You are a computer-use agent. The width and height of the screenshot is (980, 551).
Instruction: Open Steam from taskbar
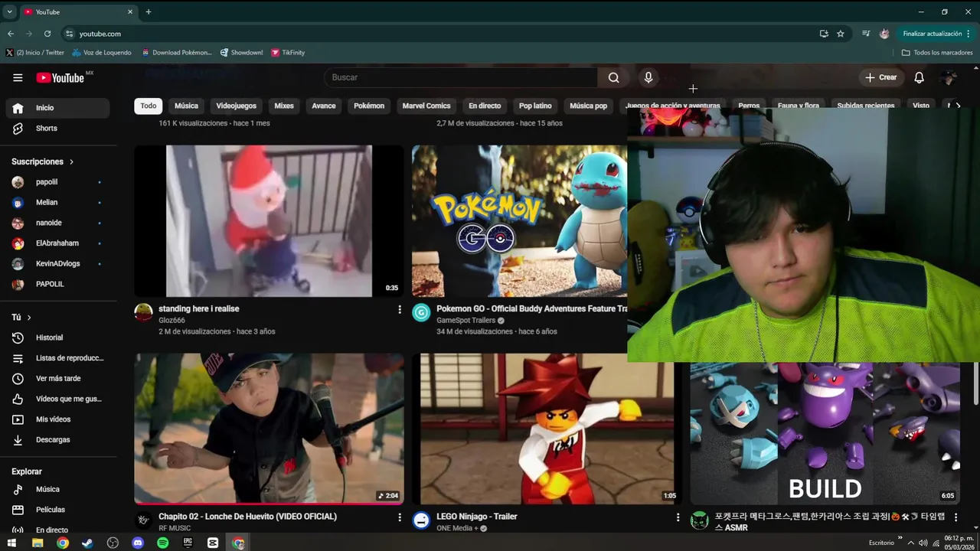[x=87, y=543]
